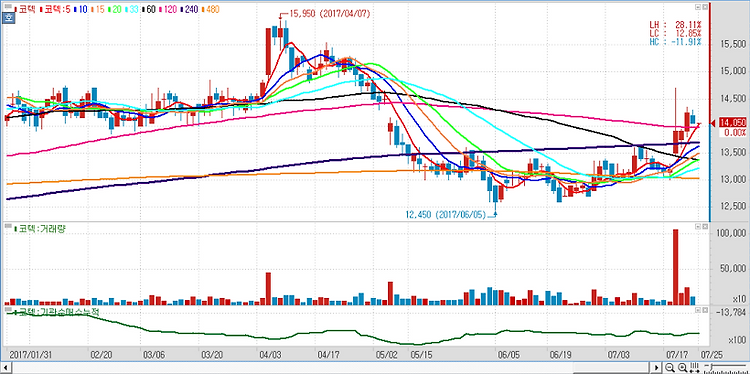Click the 15,000 price axis label
Viewport: 750px width, 374px height.
click(733, 72)
